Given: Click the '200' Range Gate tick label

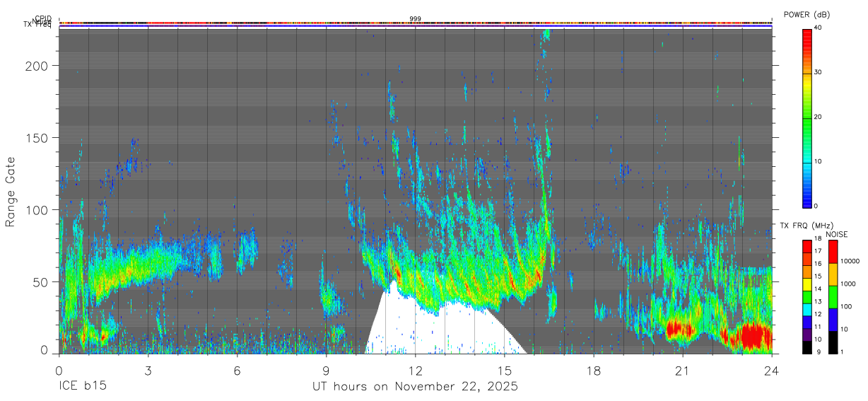Looking at the screenshot, I should [37, 65].
